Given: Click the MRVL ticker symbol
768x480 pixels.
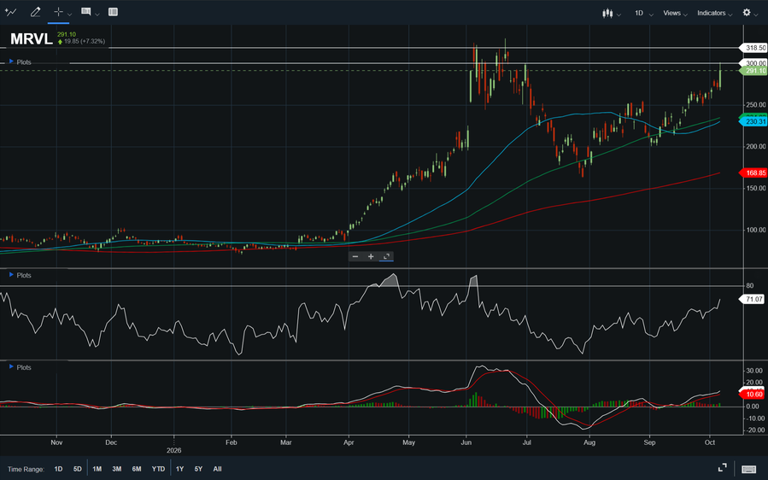Looking at the screenshot, I should pyautogui.click(x=31, y=39).
